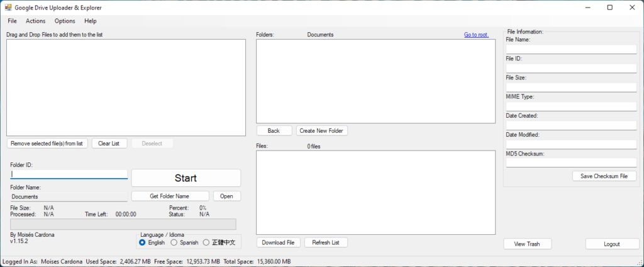Open the Options menu
The height and width of the screenshot is (267, 644).
click(x=65, y=21)
